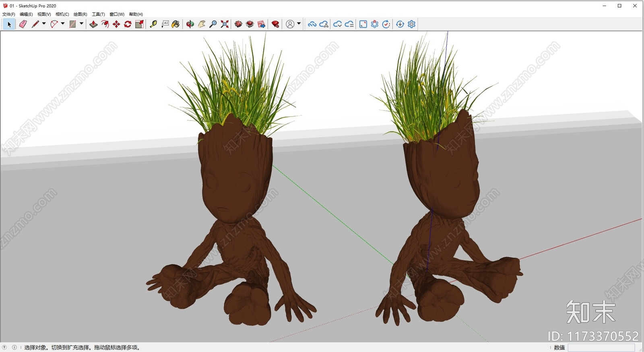This screenshot has height=352, width=644.
Task: Select the Orbit tool
Action: [x=190, y=25]
